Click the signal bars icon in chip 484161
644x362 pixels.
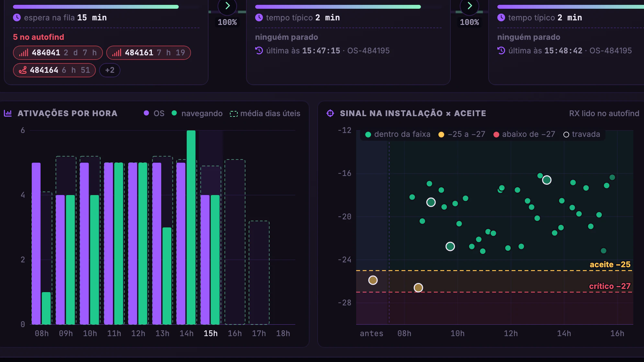click(x=117, y=53)
